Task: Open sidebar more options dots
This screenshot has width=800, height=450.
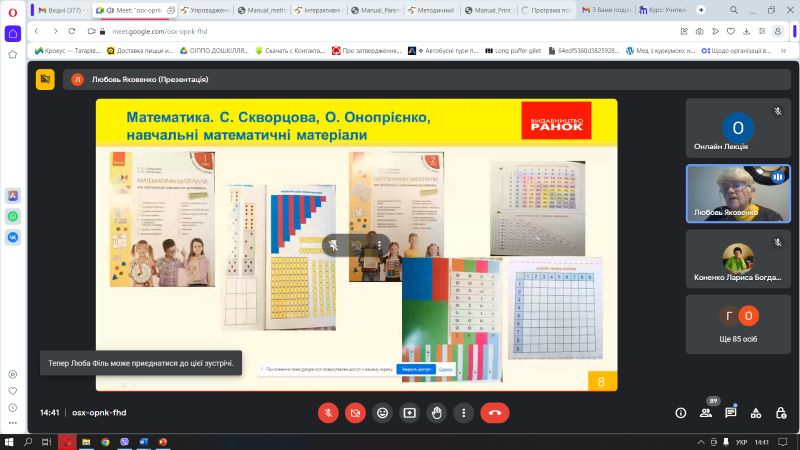Action: pos(13,423)
